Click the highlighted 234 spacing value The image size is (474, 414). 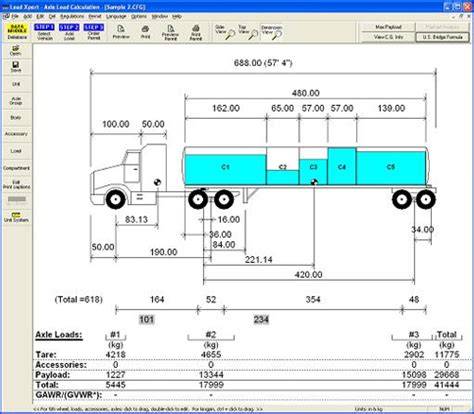pos(261,320)
